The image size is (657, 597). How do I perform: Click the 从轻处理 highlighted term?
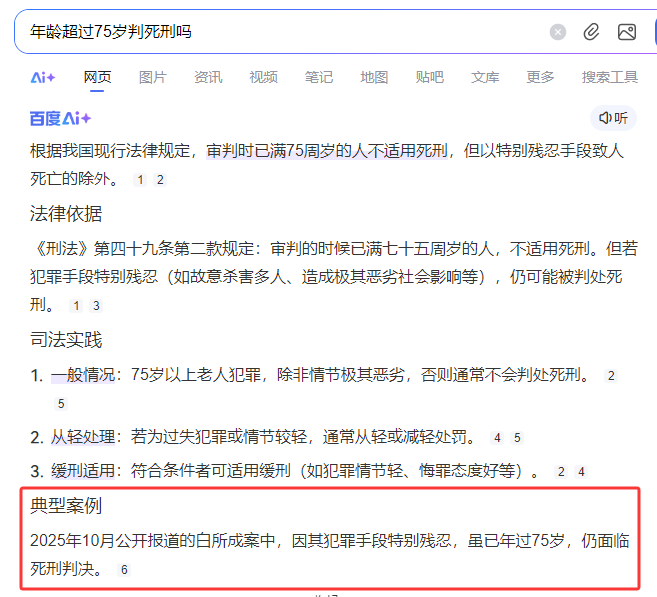click(83, 437)
